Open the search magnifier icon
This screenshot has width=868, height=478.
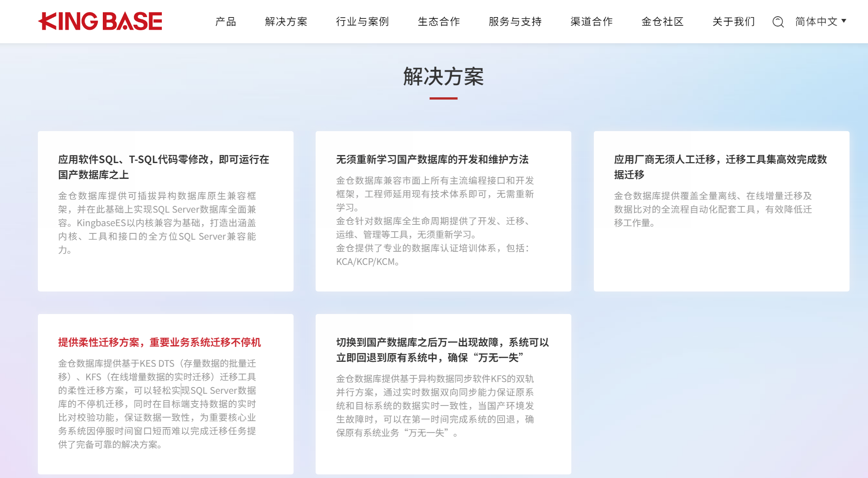coord(778,22)
